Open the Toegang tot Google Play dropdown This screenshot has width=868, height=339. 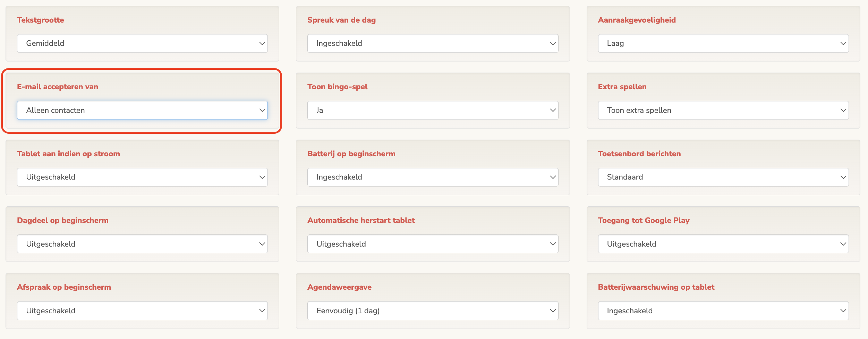723,243
